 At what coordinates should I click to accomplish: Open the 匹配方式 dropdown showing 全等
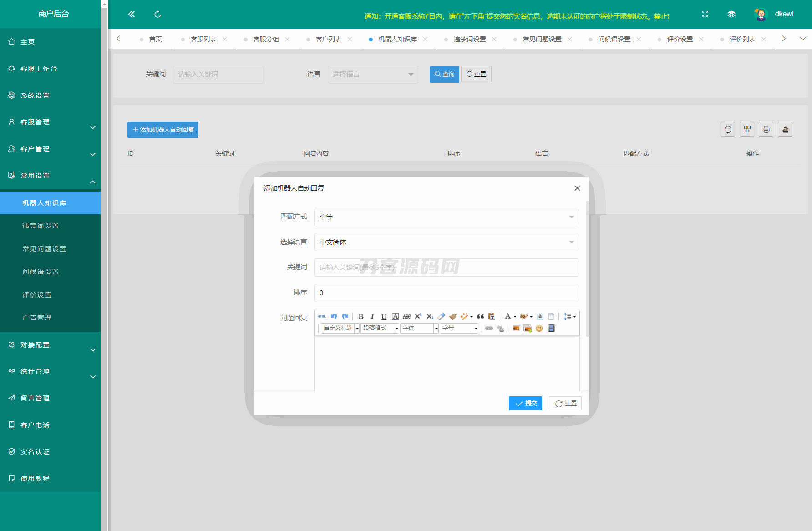click(446, 217)
